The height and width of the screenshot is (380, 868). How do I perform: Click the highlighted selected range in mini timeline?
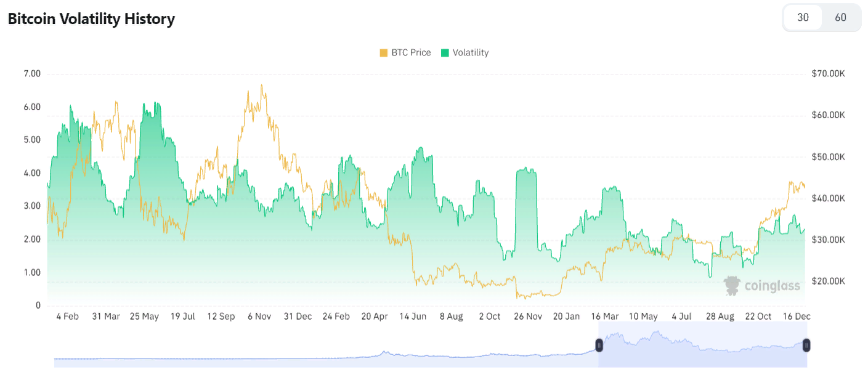(x=702, y=351)
